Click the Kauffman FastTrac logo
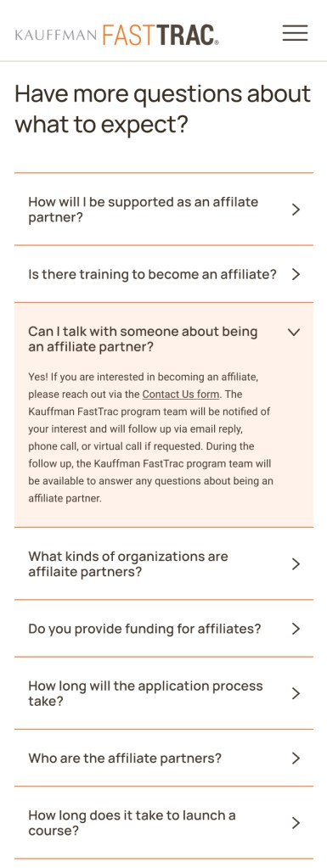This screenshot has height=868, width=327. (x=117, y=34)
